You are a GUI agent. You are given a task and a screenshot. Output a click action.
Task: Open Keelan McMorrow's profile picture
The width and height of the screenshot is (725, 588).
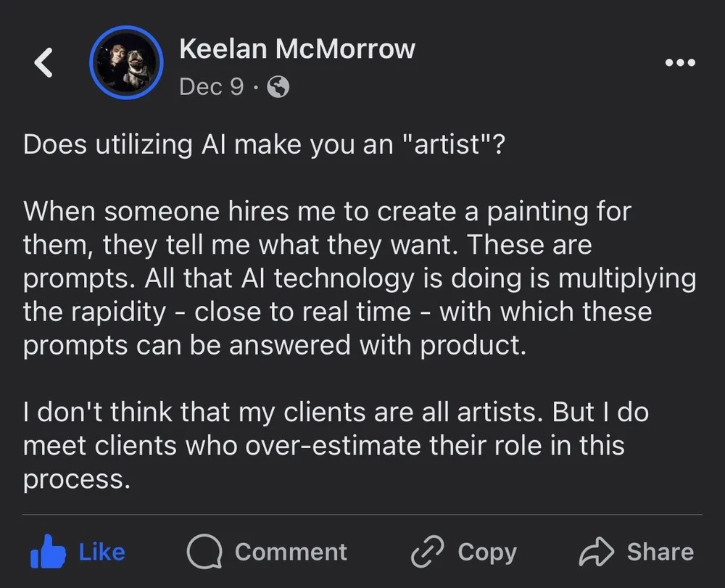pos(126,63)
